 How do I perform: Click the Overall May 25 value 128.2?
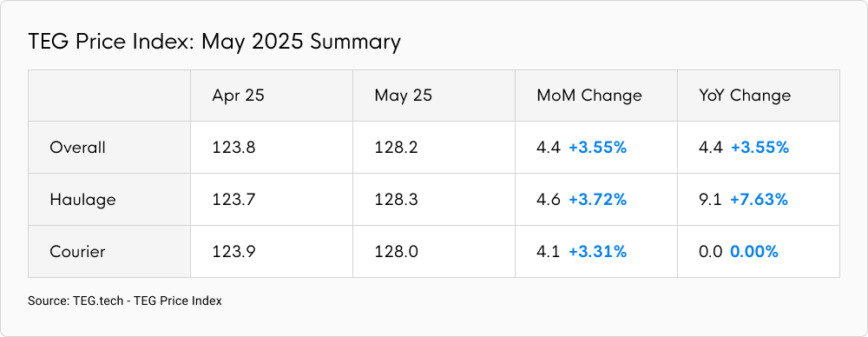[397, 148]
